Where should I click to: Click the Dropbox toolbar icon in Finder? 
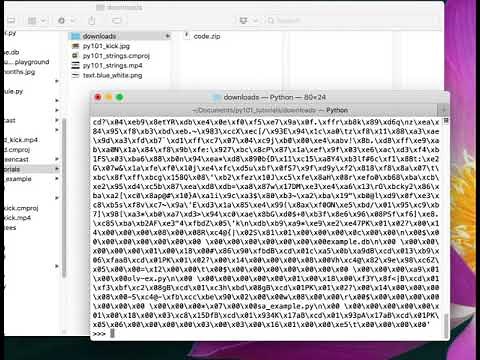click(244, 21)
